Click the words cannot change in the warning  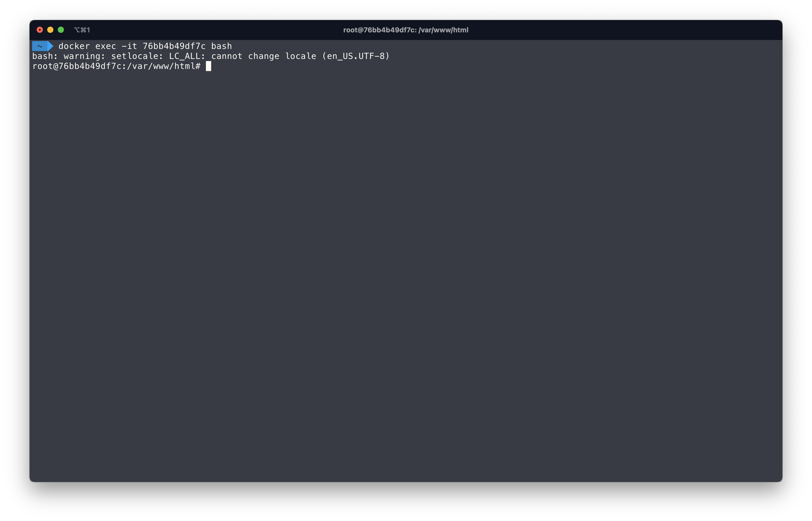coord(245,56)
